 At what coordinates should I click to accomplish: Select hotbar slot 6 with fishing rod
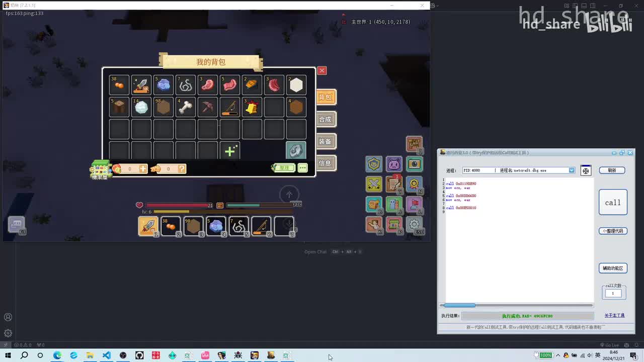tap(262, 227)
